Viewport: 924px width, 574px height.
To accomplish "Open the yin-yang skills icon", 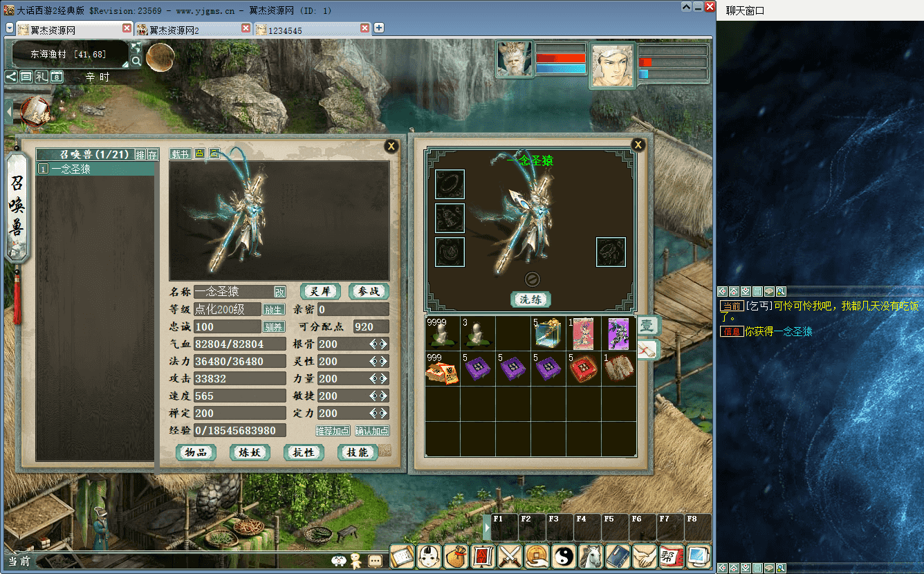I will pyautogui.click(x=564, y=556).
